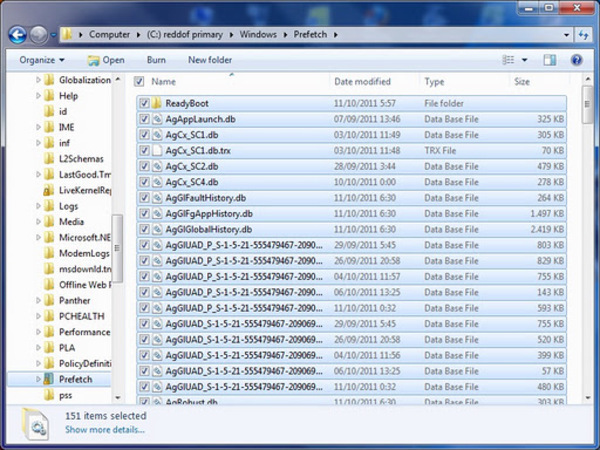Click the ReadyBoot folder icon
This screenshot has width=600, height=450.
tap(156, 103)
